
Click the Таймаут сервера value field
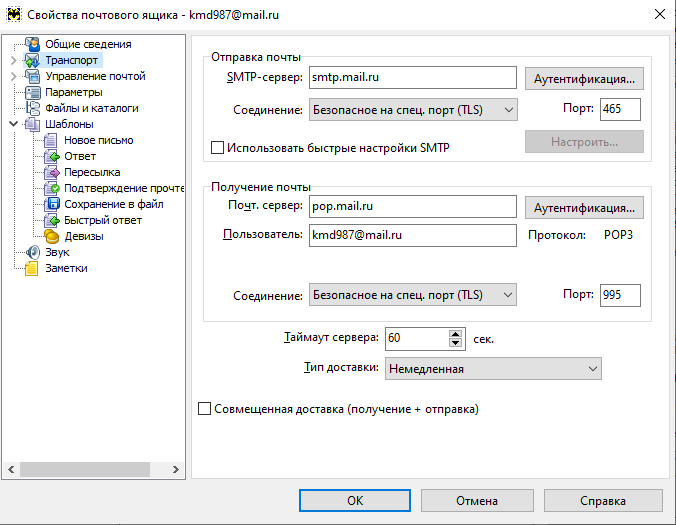pyautogui.click(x=416, y=338)
